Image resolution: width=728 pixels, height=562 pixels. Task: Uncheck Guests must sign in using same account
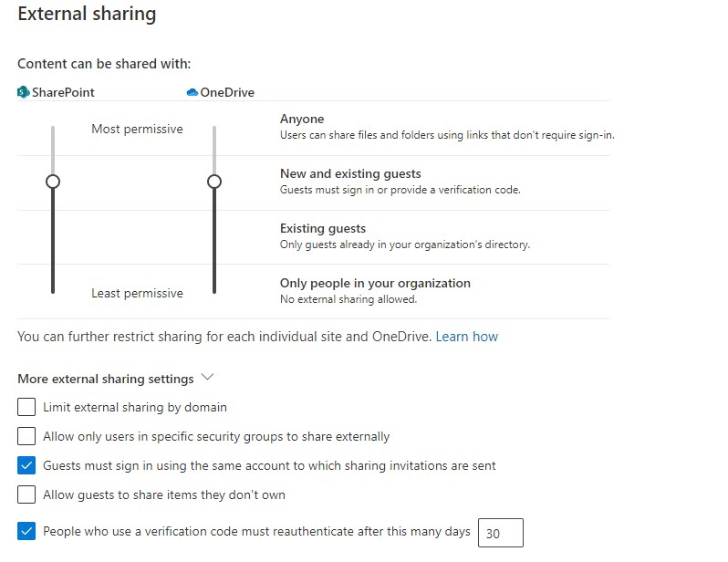[x=26, y=465]
